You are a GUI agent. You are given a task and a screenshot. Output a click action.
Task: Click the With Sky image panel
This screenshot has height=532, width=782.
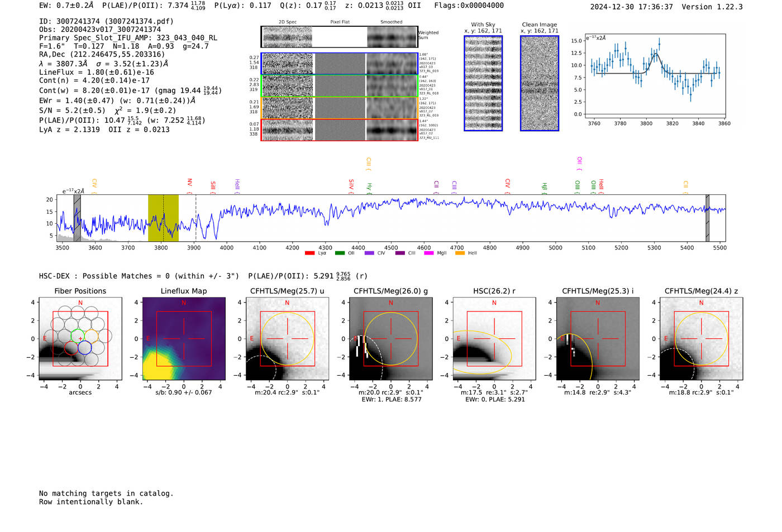tap(483, 83)
